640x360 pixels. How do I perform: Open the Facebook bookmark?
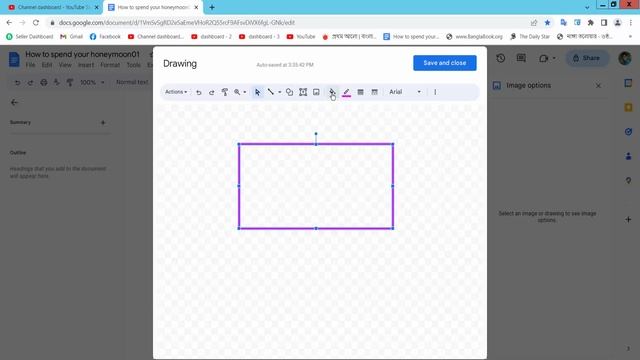coord(105,37)
